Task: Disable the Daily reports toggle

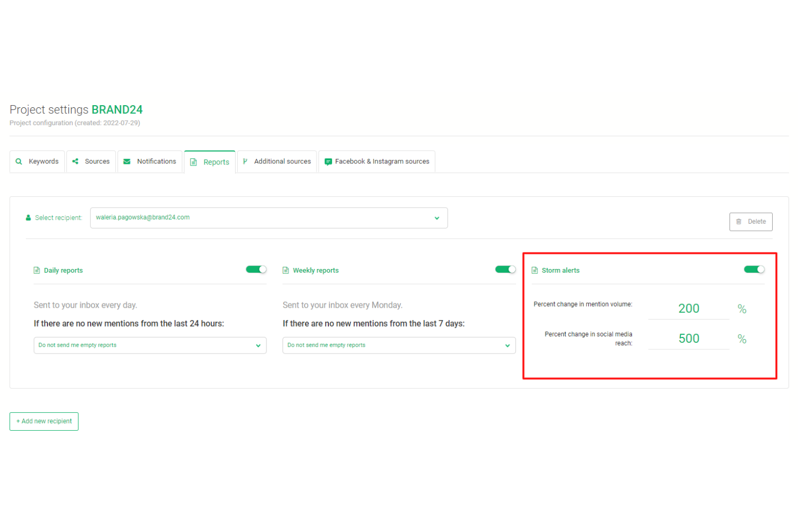Action: pyautogui.click(x=256, y=269)
